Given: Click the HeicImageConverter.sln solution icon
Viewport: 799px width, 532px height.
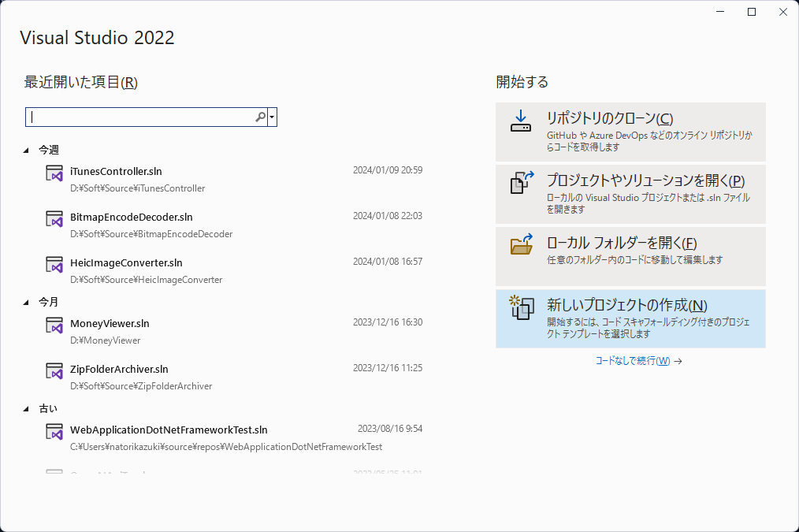Looking at the screenshot, I should (54, 266).
